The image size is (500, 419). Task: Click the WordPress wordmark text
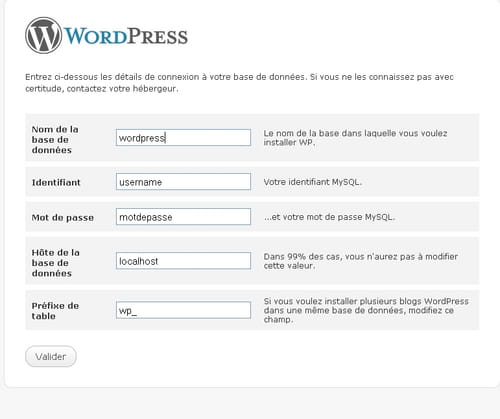[126, 36]
